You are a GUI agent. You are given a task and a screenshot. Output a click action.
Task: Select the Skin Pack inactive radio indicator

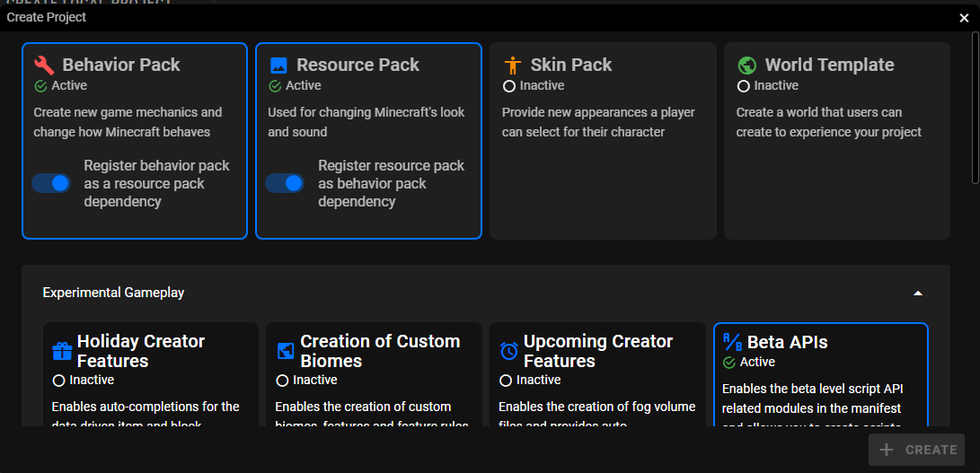point(509,86)
